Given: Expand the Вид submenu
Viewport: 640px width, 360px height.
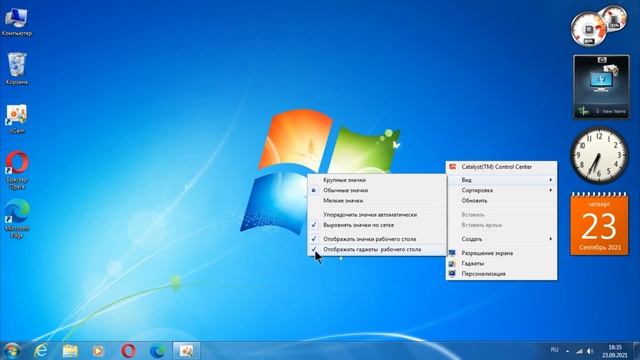Looking at the screenshot, I should click(501, 180).
